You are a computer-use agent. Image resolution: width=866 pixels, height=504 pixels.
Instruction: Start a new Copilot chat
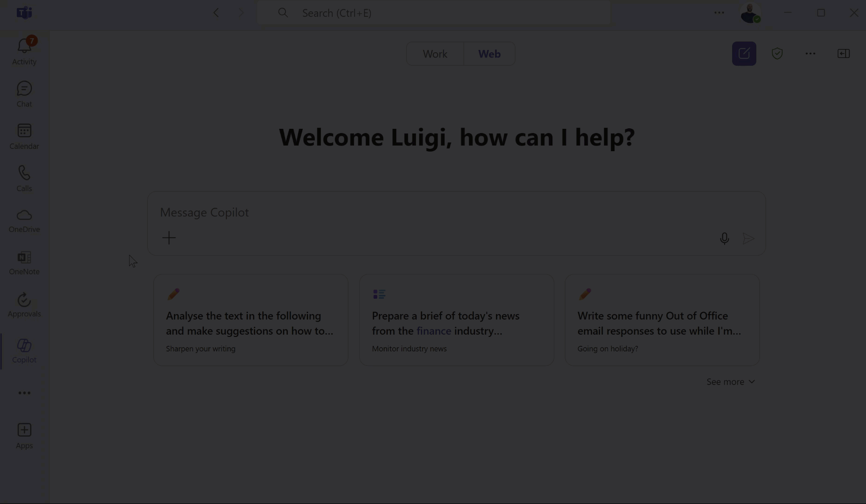click(x=744, y=54)
